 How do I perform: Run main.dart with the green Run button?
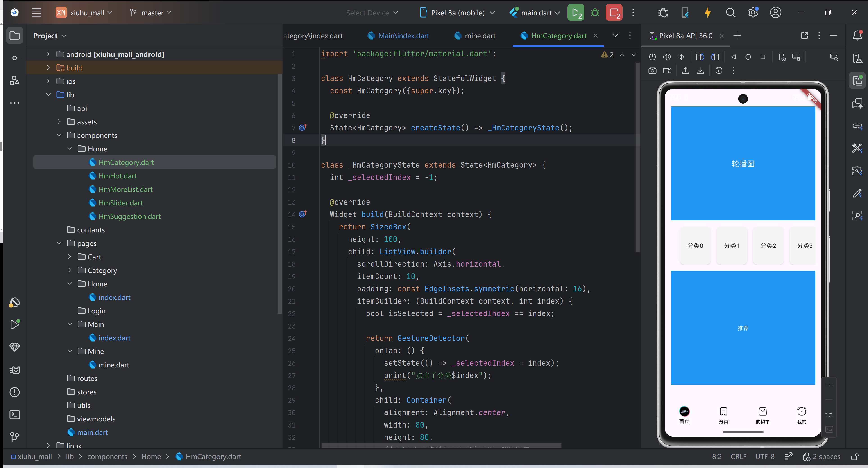coord(576,13)
